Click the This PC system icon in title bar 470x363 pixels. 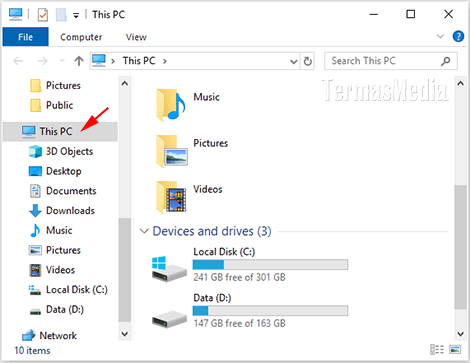tap(16, 14)
